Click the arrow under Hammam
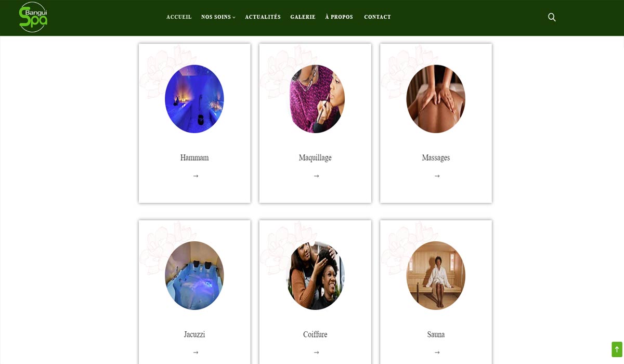 [x=196, y=176]
